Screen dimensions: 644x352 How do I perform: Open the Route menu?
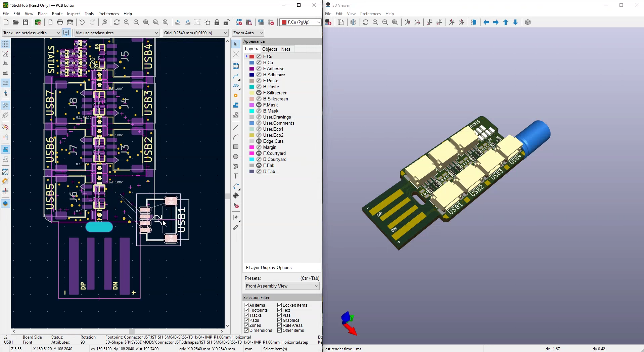[x=57, y=14]
